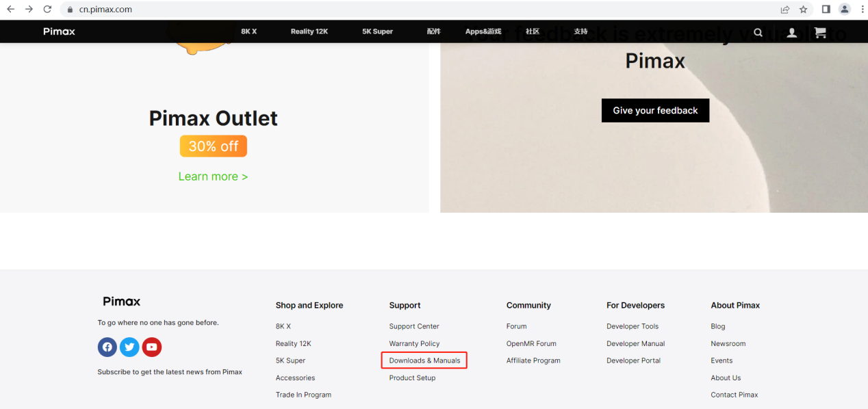The width and height of the screenshot is (868, 409).
Task: Open Chrome three-dot menu
Action: tap(862, 10)
